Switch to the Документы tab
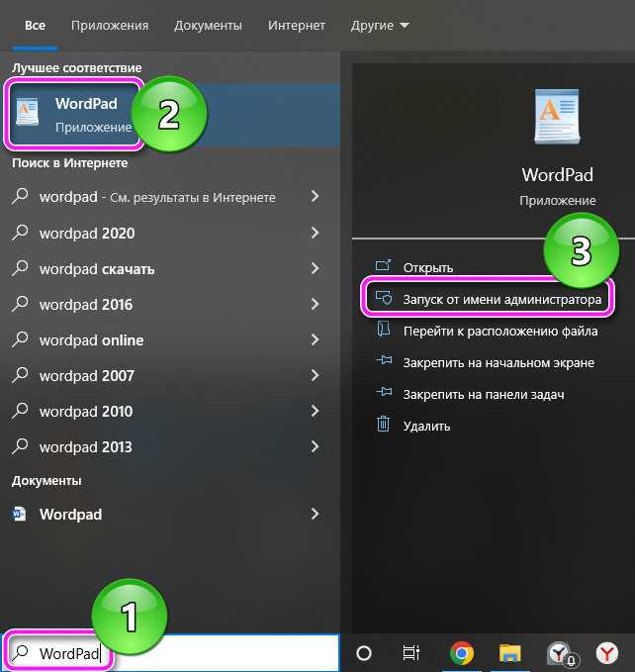Viewport: 635px width, 672px height. pos(208,26)
